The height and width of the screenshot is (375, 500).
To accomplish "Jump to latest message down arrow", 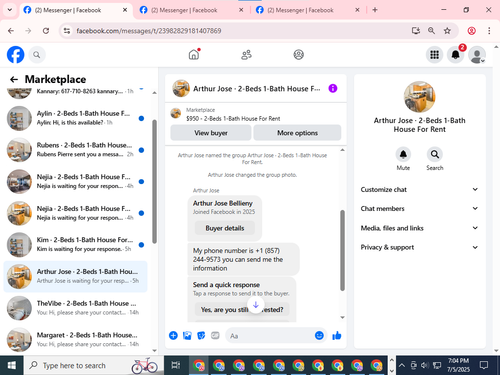I will pos(256,305).
